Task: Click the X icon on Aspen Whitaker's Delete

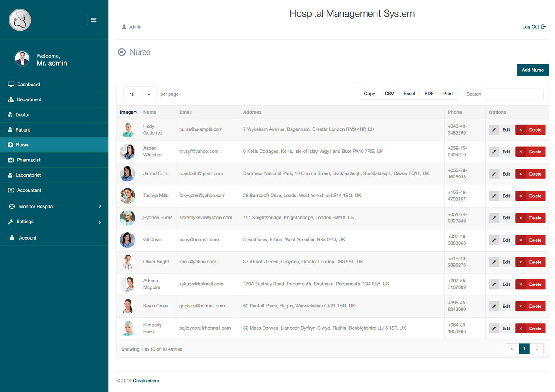Action: [x=521, y=152]
